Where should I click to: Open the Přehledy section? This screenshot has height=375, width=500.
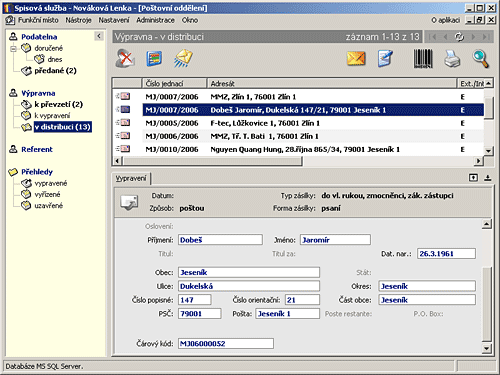(x=37, y=172)
